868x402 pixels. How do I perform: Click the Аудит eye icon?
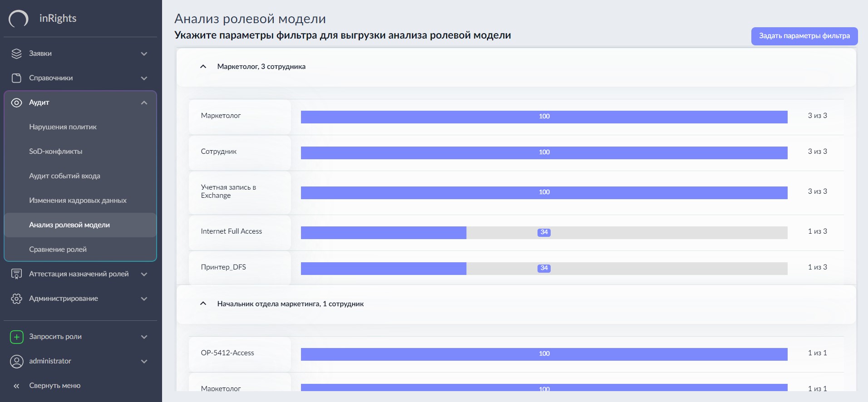[x=16, y=103]
